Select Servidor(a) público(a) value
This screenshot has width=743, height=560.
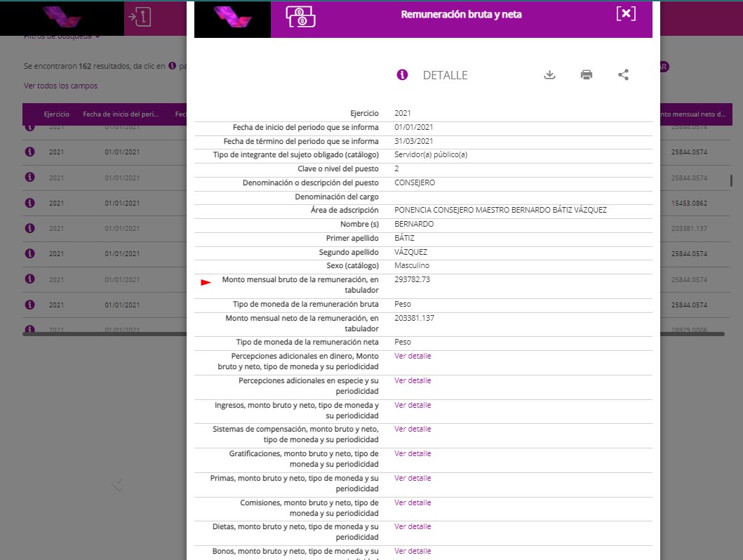(x=431, y=154)
